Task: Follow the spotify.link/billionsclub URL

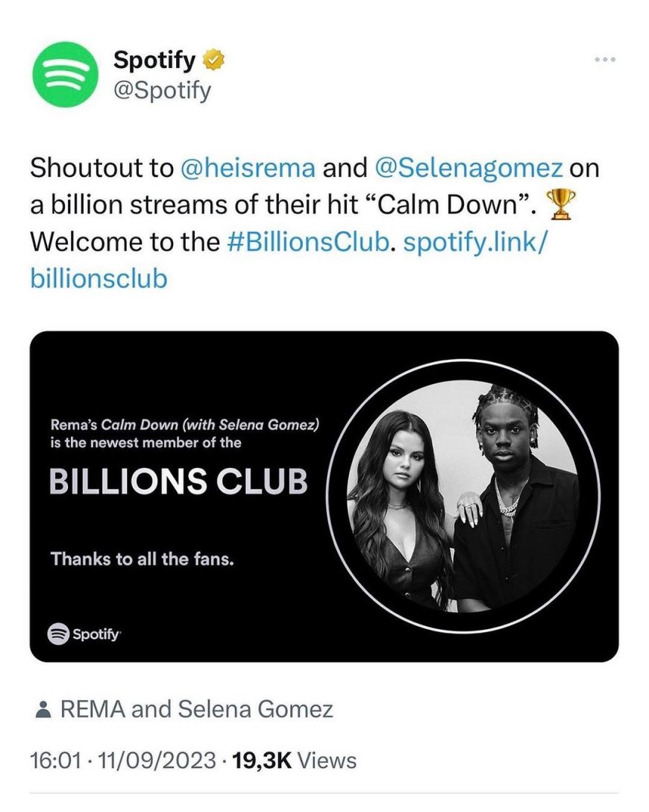Action: (474, 242)
